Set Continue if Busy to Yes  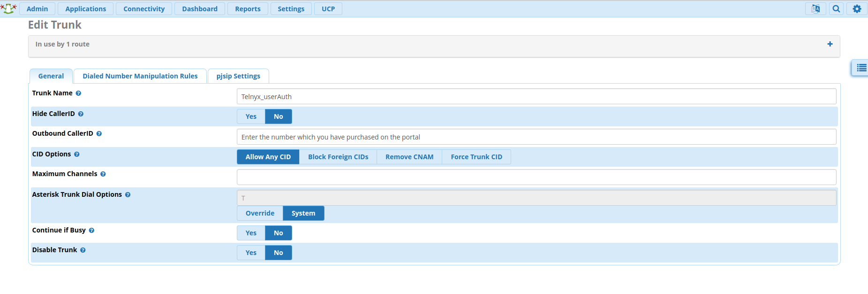[251, 233]
